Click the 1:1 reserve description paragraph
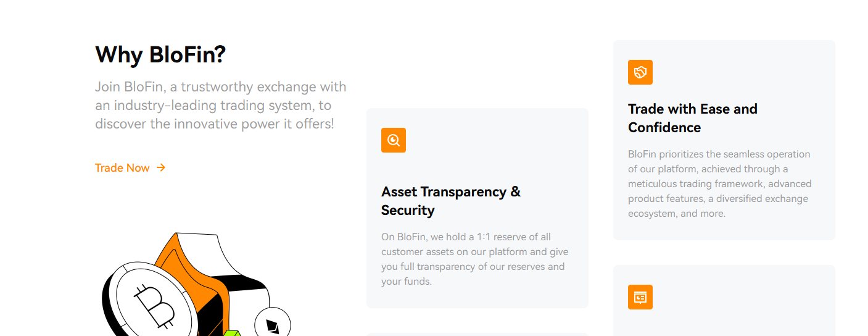Screen dimensions: 868x336 point(474,259)
